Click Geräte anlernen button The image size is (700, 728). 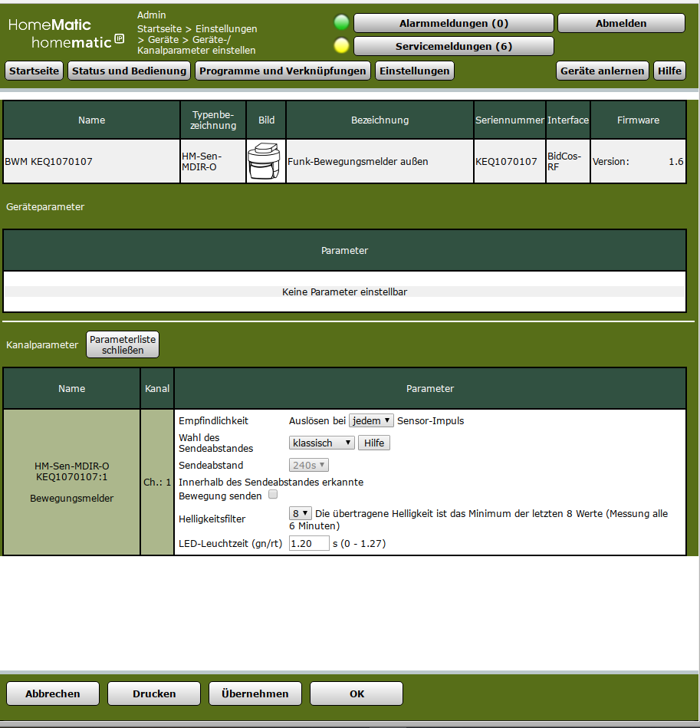coord(602,71)
